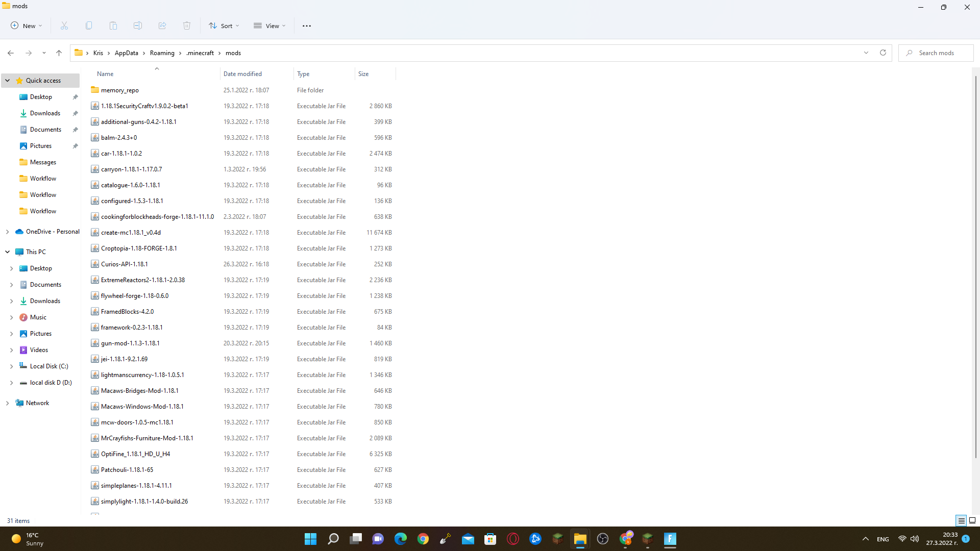Open Videos under This PC
The image size is (980, 551).
(x=39, y=350)
